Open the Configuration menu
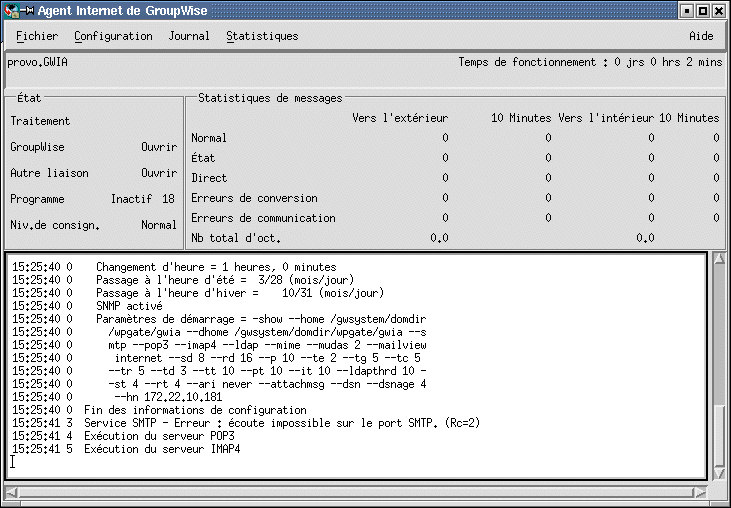731x508 pixels. 113,36
